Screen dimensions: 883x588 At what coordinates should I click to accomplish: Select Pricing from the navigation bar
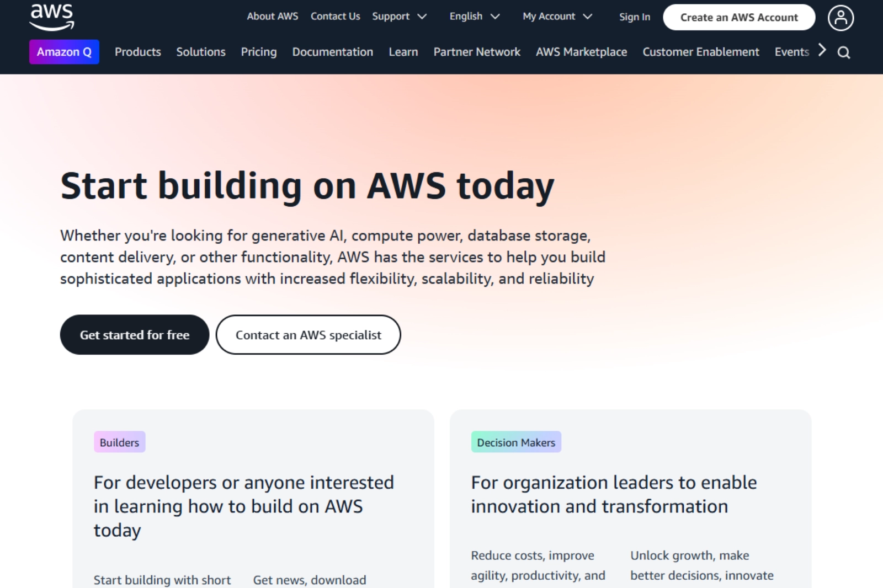click(x=258, y=52)
